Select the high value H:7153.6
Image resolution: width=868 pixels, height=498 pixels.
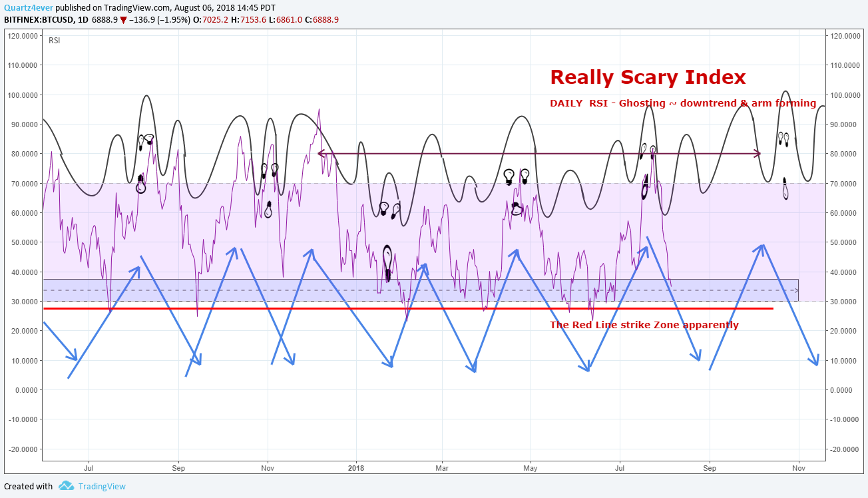(x=249, y=20)
